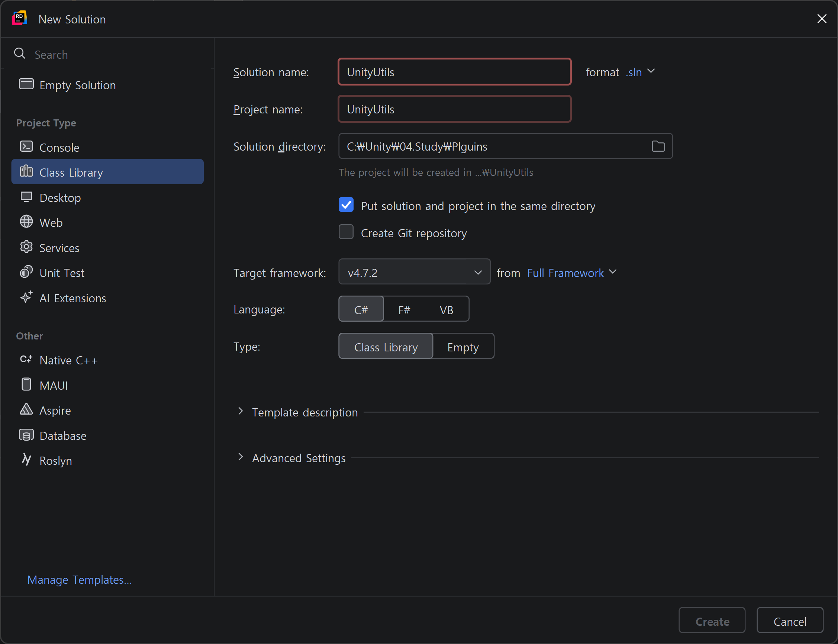Viewport: 838px width, 644px height.
Task: Select Empty Solution in the sidebar
Action: [77, 85]
